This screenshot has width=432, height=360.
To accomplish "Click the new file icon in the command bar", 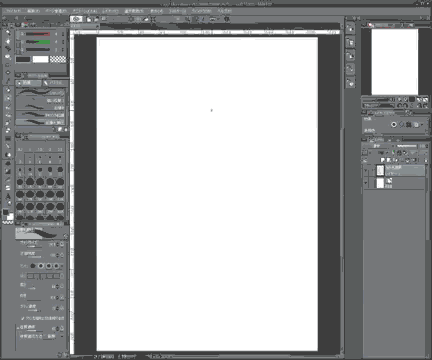I will [x=89, y=19].
